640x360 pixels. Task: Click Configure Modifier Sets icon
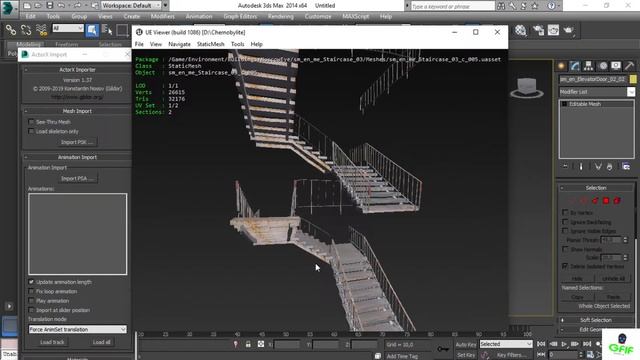pos(626,167)
